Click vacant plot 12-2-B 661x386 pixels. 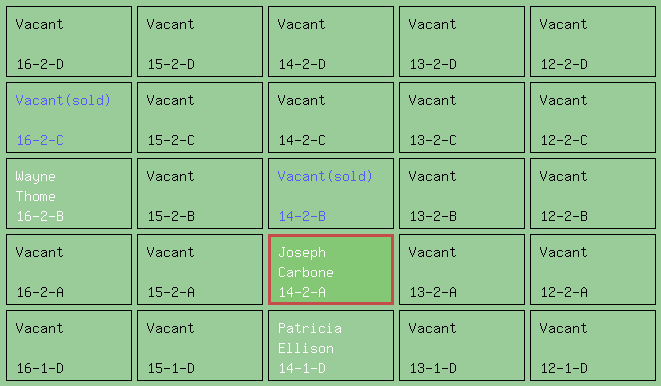click(x=593, y=193)
